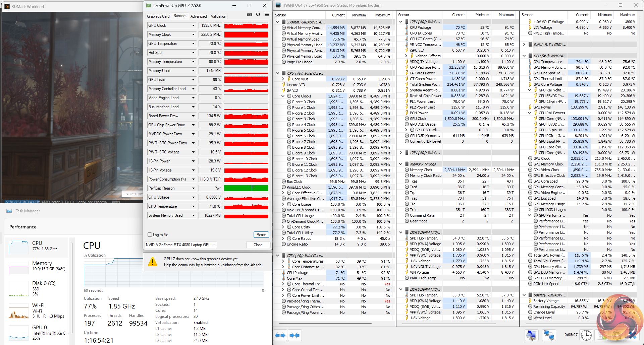The height and width of the screenshot is (345, 644).
Task: Click the thermometer icon beside GPU Thermal Limit
Action: click(530, 79)
